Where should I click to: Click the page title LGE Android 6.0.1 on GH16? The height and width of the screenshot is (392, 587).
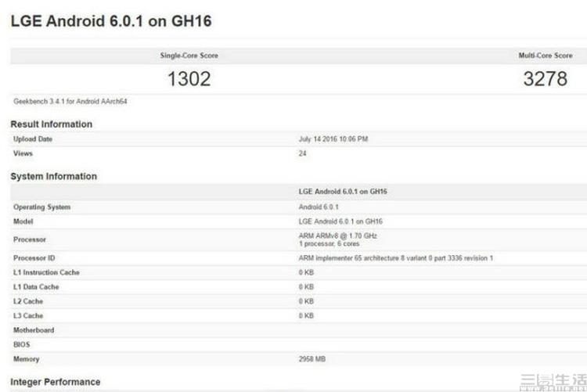[x=110, y=21]
